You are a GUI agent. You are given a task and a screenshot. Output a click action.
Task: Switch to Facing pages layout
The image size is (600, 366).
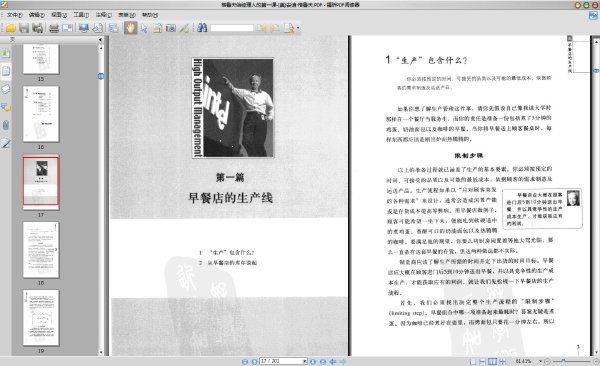point(492,361)
